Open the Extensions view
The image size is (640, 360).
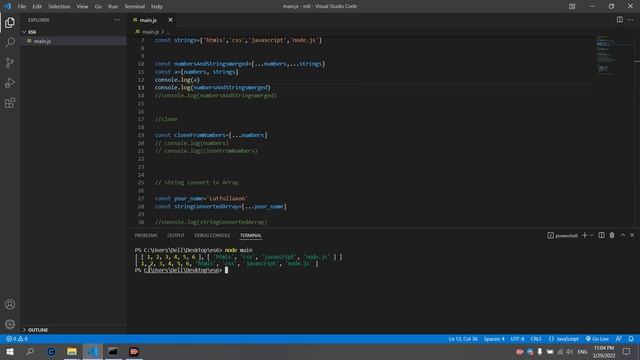10,102
